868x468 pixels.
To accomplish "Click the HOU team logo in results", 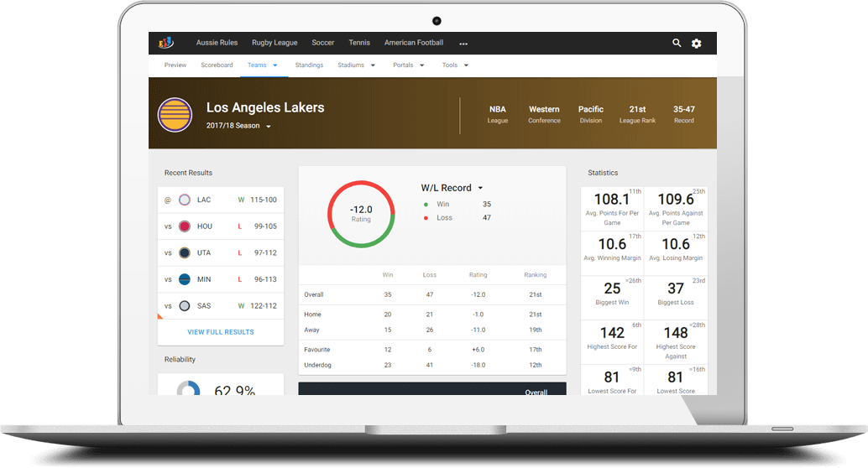I will click(x=185, y=226).
